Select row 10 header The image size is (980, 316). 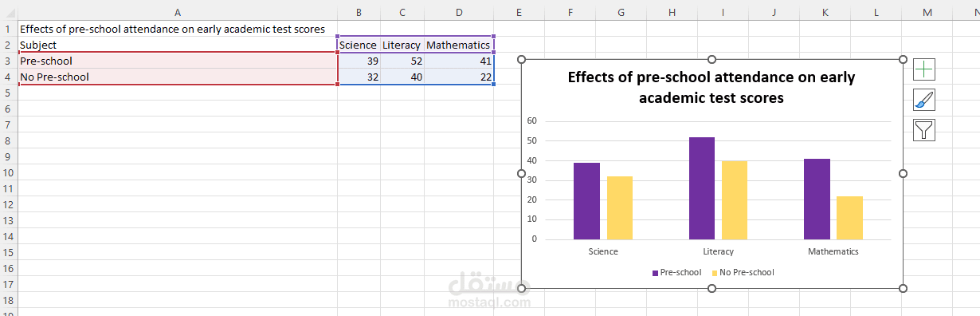pos(8,172)
